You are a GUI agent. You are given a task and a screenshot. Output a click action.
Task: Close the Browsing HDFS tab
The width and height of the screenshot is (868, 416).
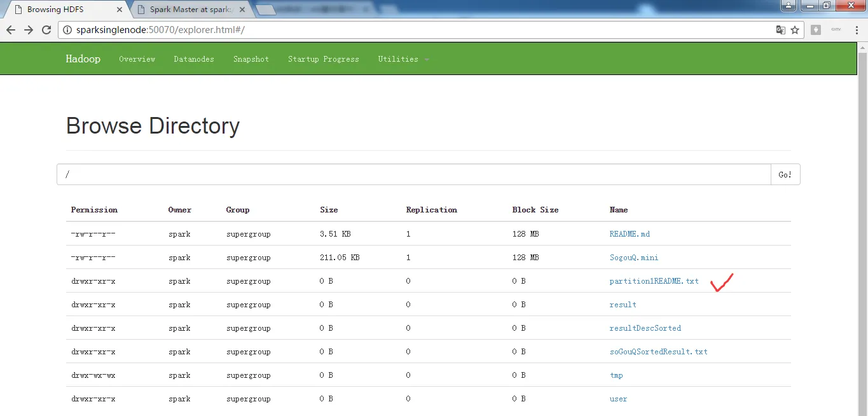(120, 10)
